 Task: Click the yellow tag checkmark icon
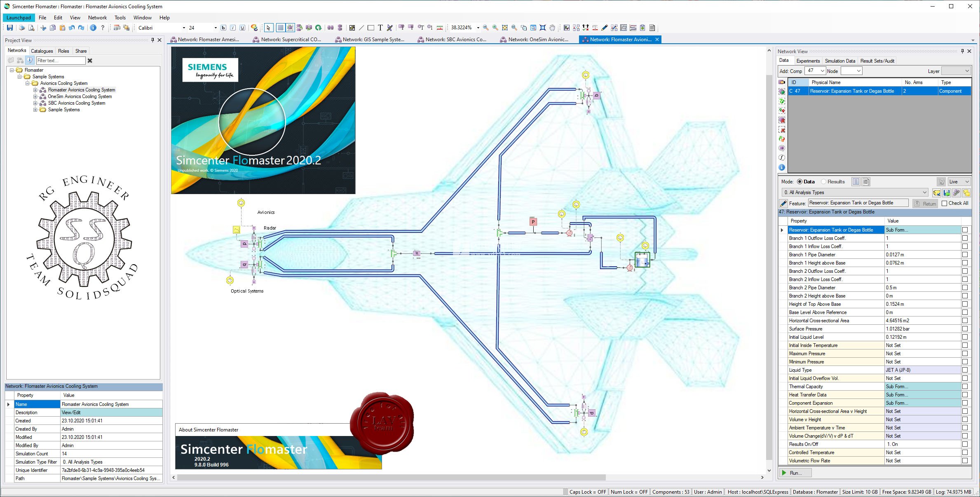(937, 192)
